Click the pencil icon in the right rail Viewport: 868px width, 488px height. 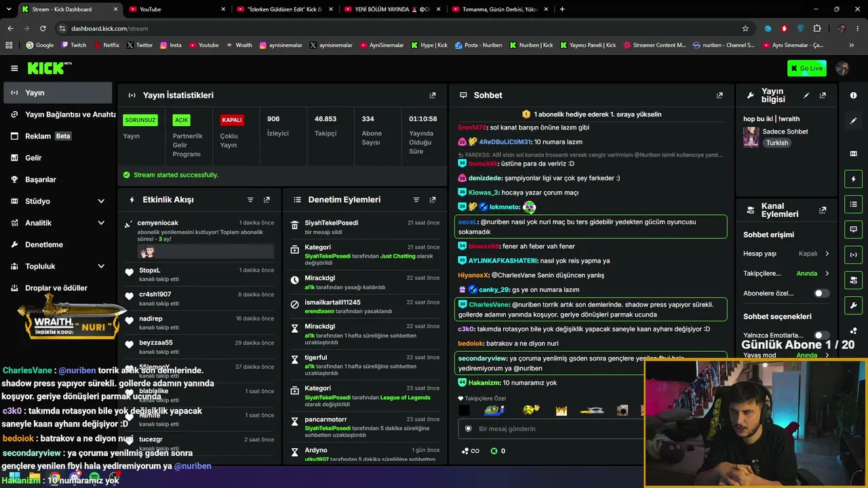(853, 121)
